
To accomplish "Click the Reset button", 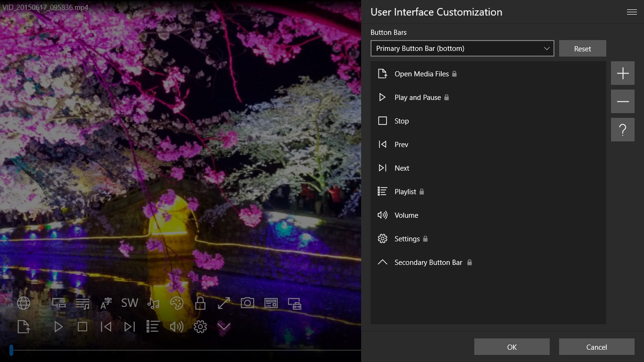I will coord(583,49).
